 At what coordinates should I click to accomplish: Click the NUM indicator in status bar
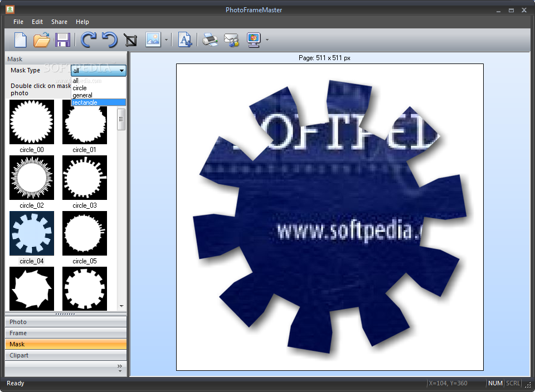point(495,383)
